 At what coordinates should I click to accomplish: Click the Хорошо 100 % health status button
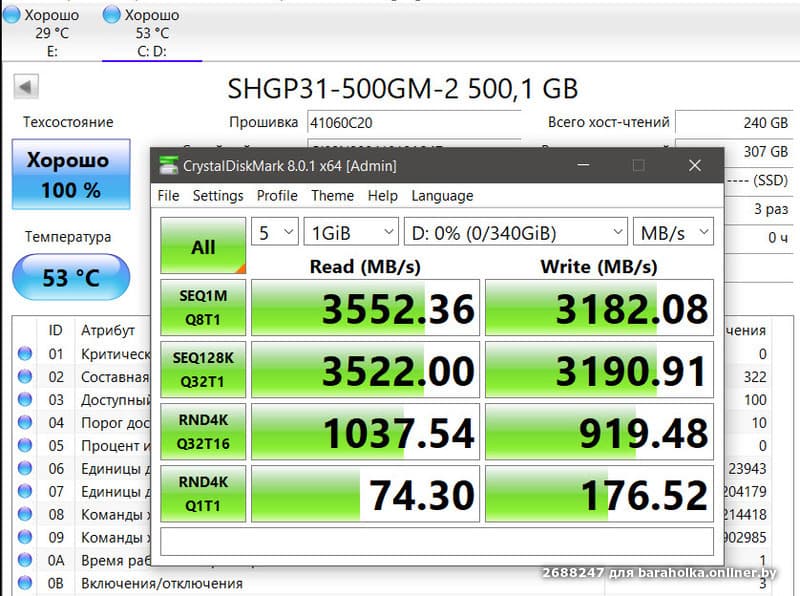tap(71, 174)
